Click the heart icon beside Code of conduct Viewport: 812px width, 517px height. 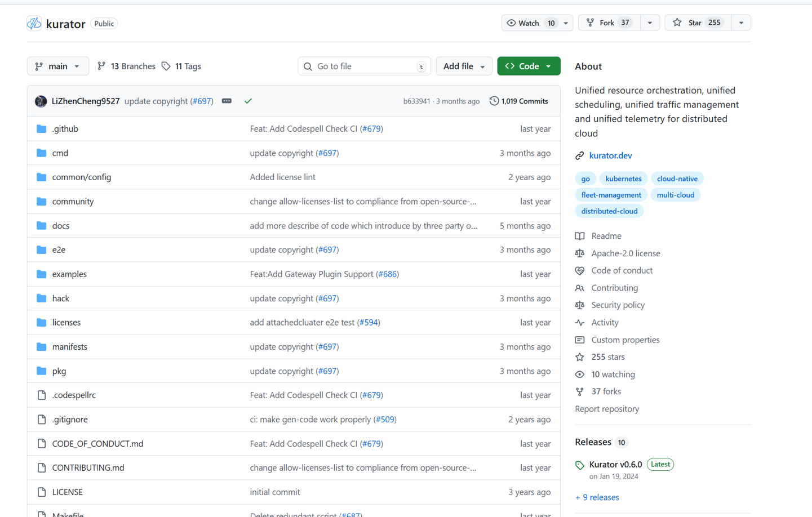tap(580, 271)
